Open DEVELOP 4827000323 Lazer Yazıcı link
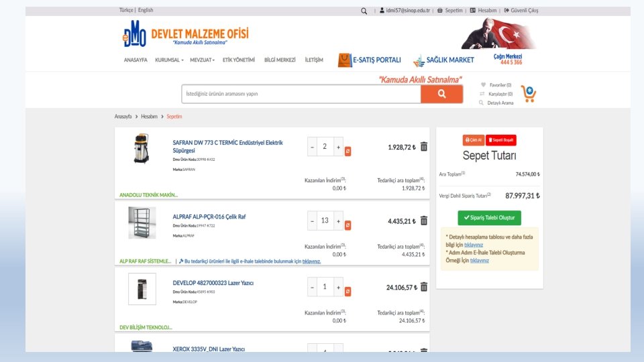This screenshot has width=644, height=362. pyautogui.click(x=213, y=283)
